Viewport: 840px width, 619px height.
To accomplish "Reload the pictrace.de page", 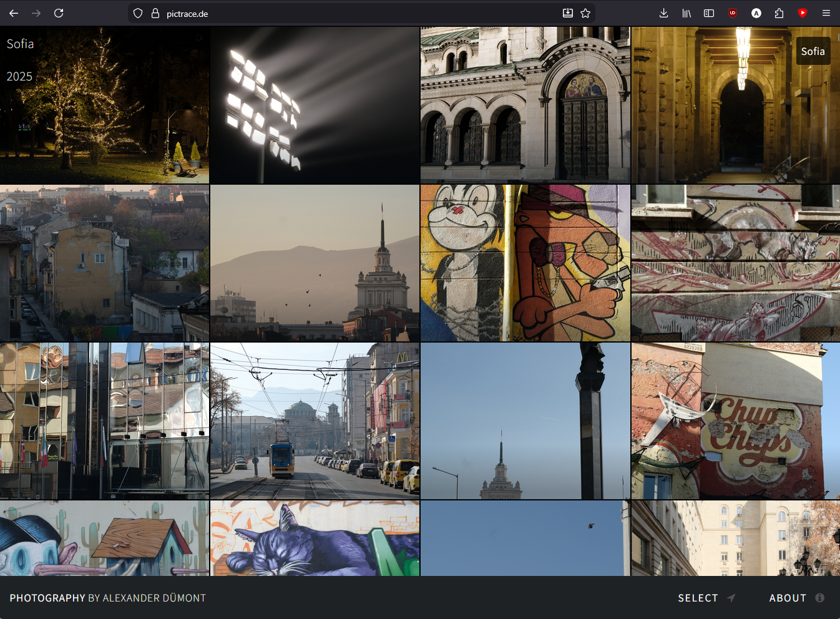I will point(59,13).
